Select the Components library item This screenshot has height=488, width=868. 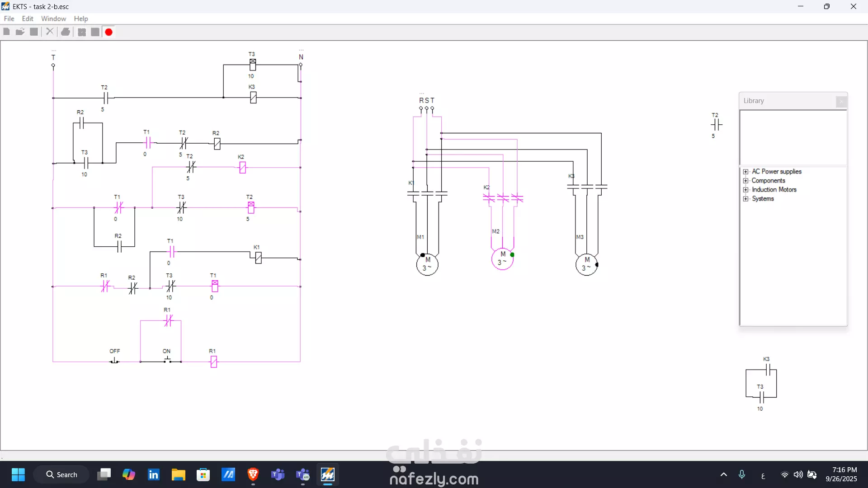(768, 181)
